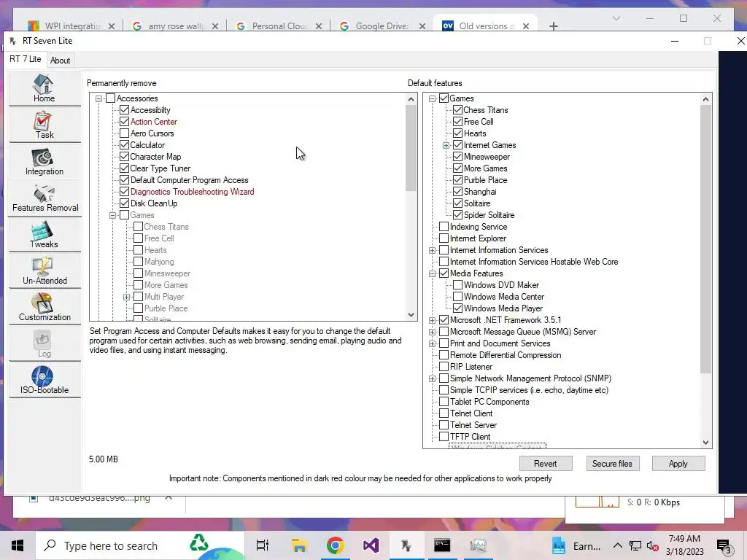
Task: Click the RT Seven Lite taskbar icon
Action: [x=406, y=545]
